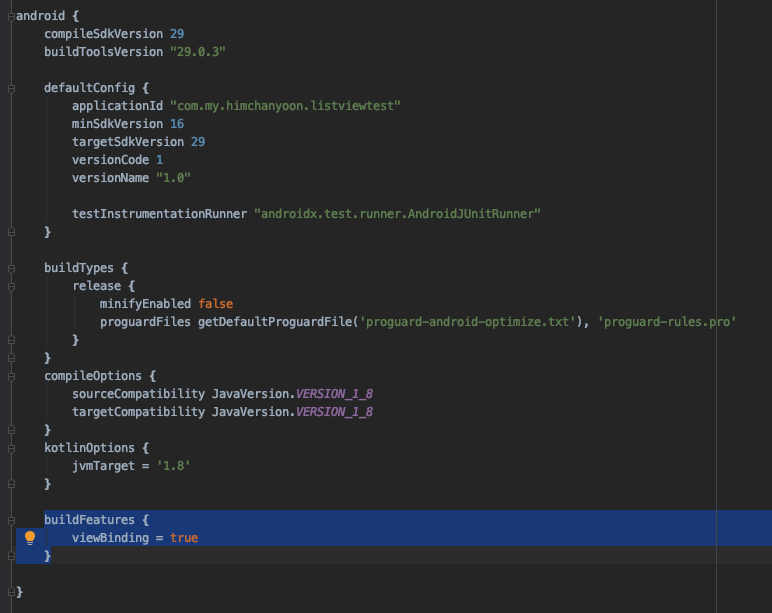Click the yellow lightbulb quick-fix icon
The width and height of the screenshot is (772, 613).
pyautogui.click(x=30, y=538)
